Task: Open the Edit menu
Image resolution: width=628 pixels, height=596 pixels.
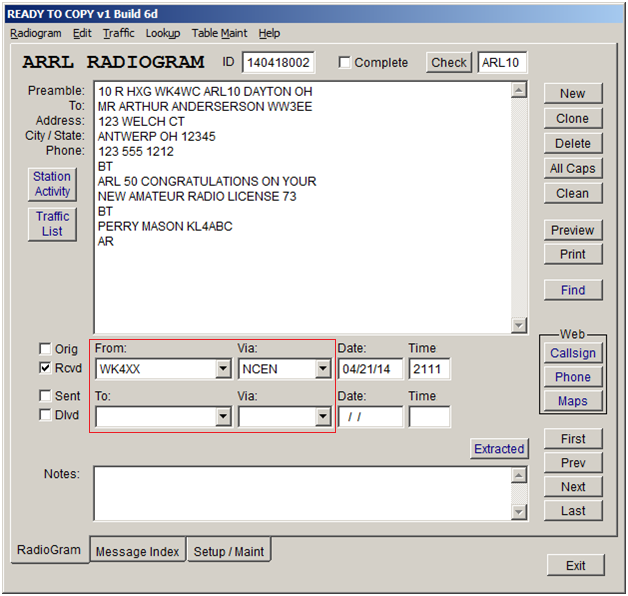Action: [82, 33]
